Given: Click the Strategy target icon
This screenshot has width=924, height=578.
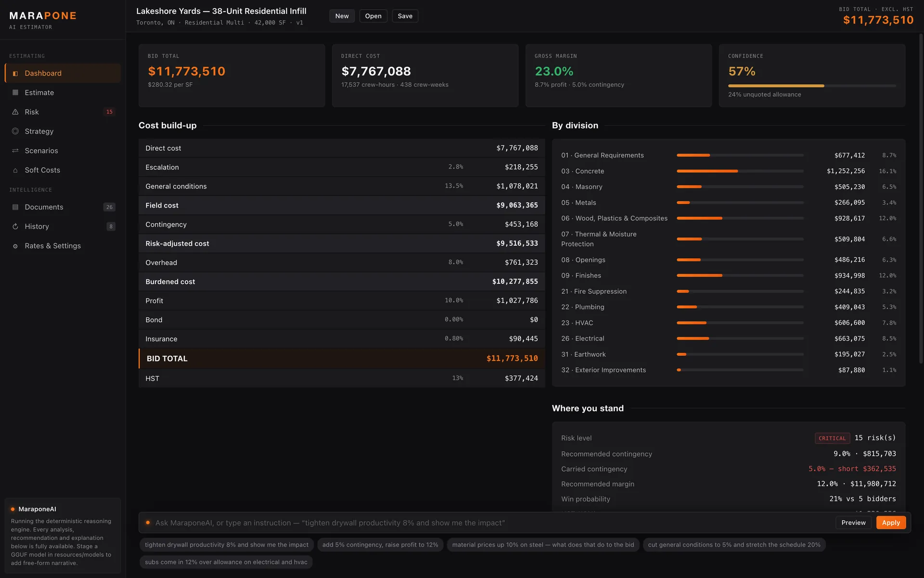Looking at the screenshot, I should tap(15, 131).
